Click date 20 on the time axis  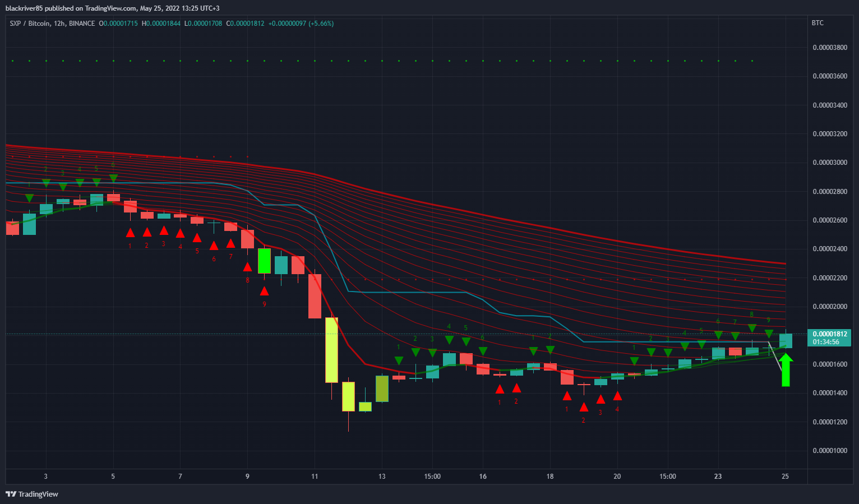[x=617, y=477]
